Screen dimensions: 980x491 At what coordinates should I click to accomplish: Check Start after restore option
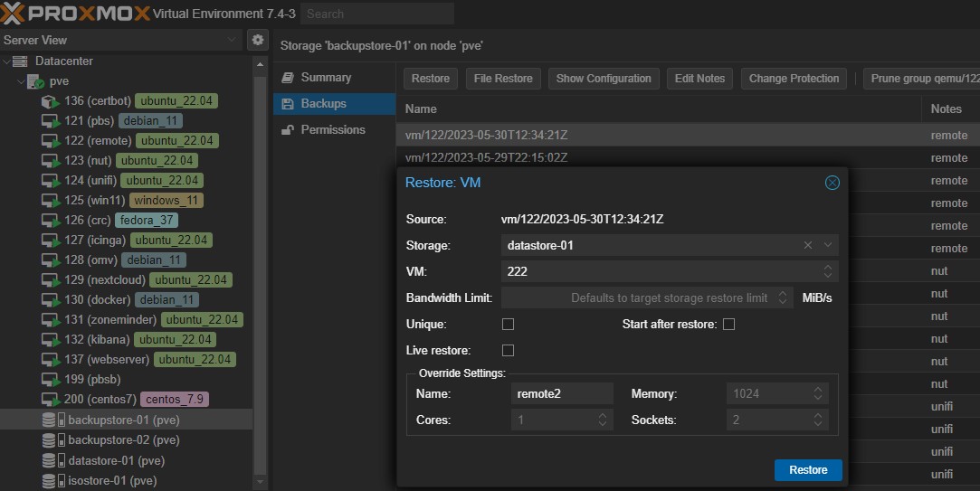tap(728, 324)
